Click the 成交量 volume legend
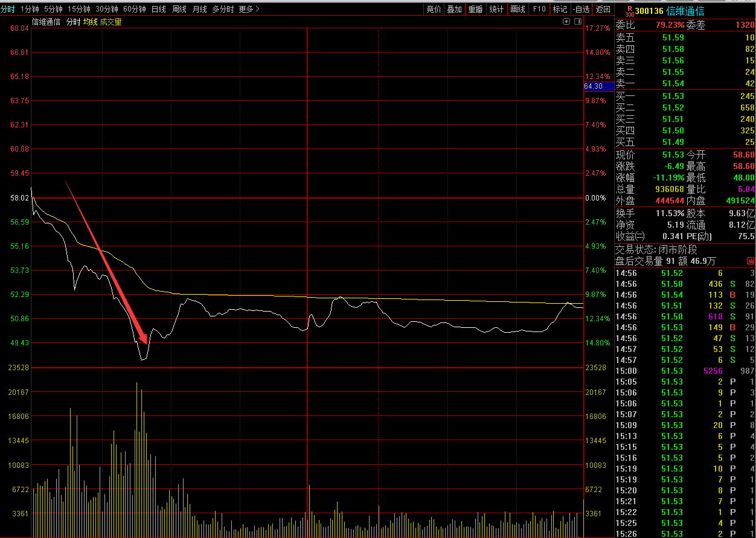 tap(111, 22)
